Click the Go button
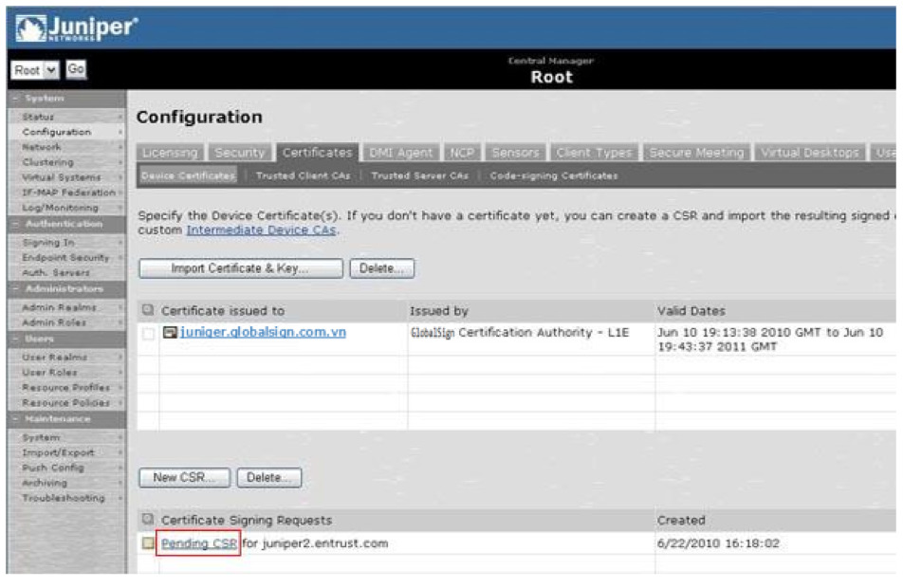The height and width of the screenshot is (588, 903). (76, 69)
